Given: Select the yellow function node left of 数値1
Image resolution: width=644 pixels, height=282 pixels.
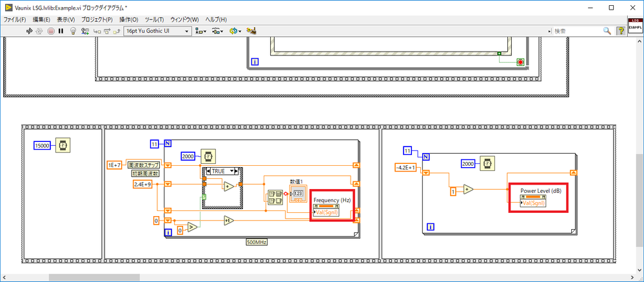Looking at the screenshot, I should point(275,197).
